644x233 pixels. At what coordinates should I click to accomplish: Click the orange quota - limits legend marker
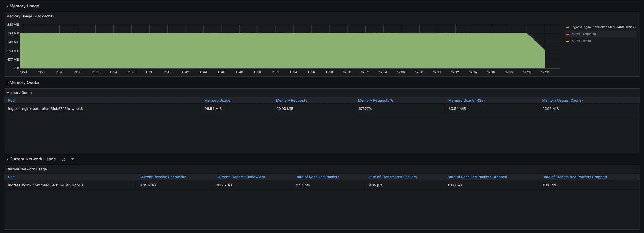pos(567,41)
